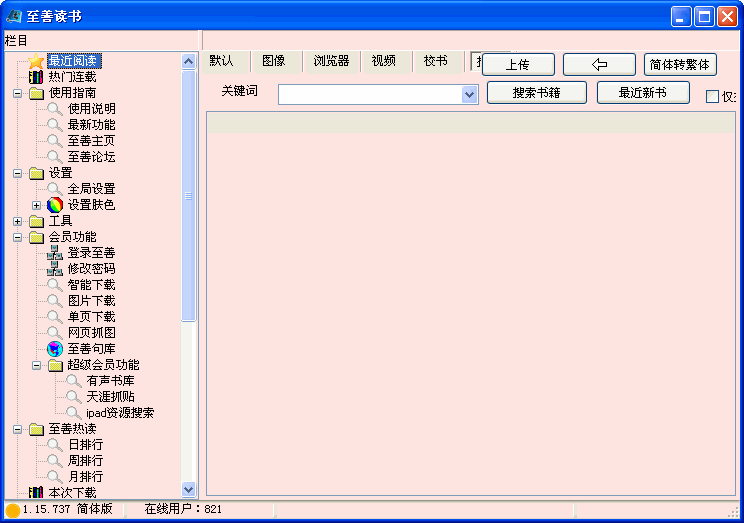Expand the 工具 tree node
744x523 pixels.
point(17,221)
